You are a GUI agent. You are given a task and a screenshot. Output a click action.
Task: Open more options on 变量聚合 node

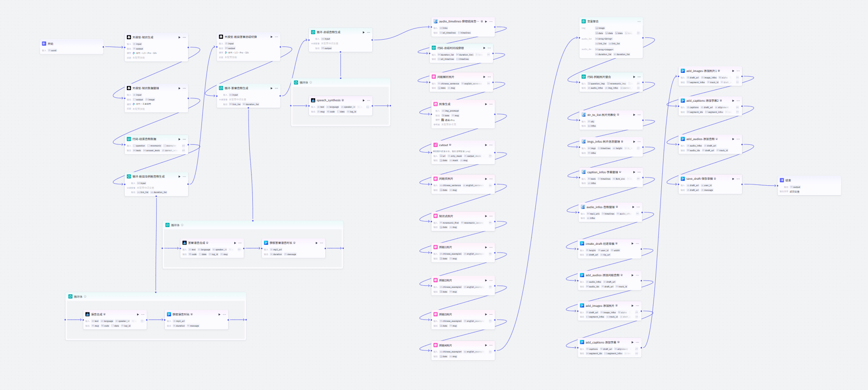(x=639, y=21)
